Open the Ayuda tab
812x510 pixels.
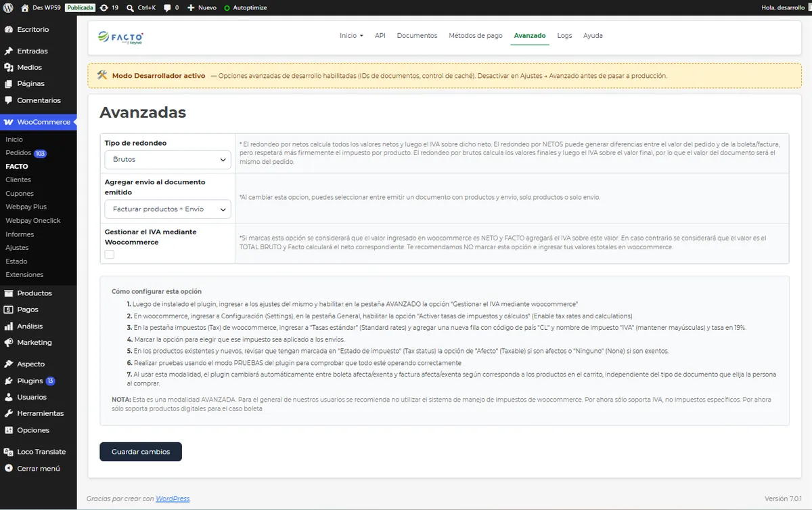pyautogui.click(x=593, y=35)
